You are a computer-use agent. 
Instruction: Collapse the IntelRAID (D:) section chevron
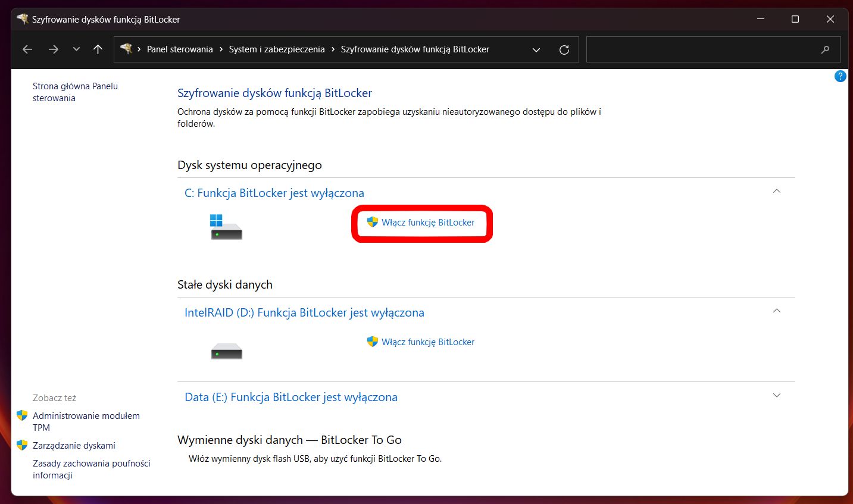coord(776,311)
